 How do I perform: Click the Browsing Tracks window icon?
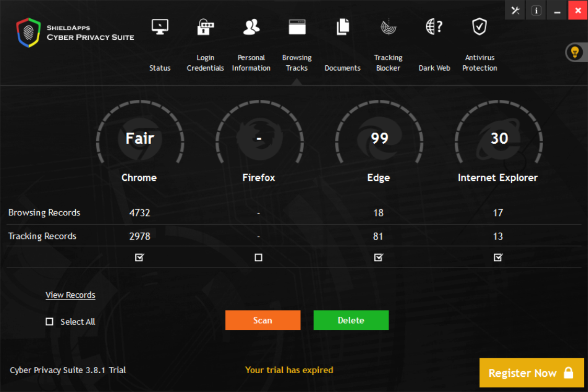pos(297,27)
